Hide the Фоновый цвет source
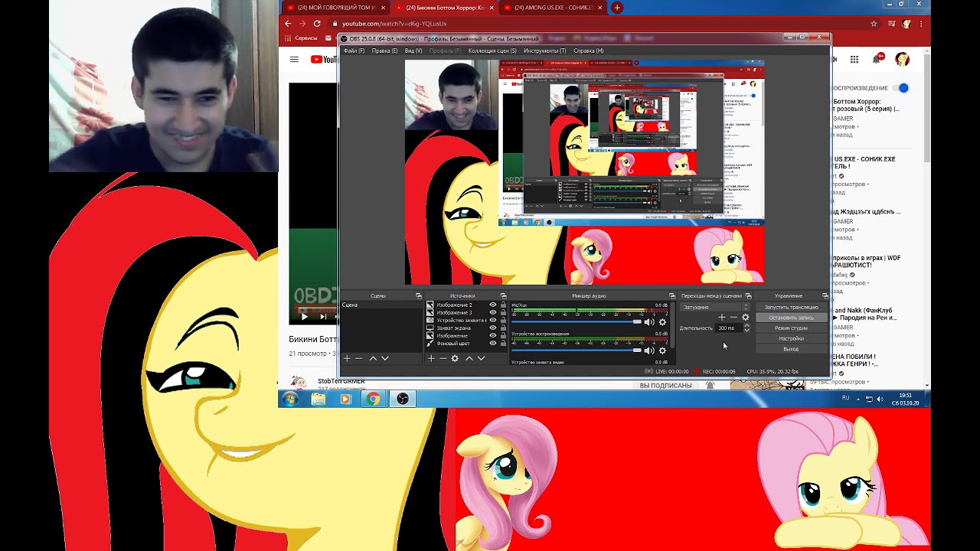Viewport: 980px width, 551px height. click(x=493, y=343)
